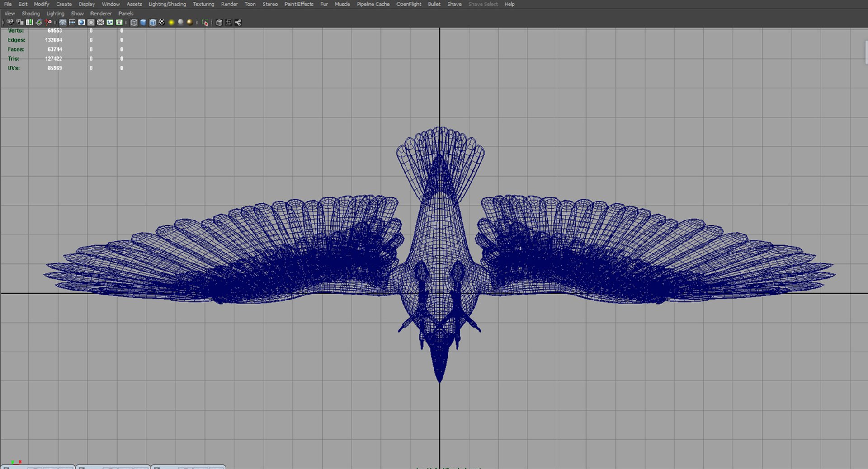Toggle the Field Chart display
Image resolution: width=868 pixels, height=469 pixels.
pyautogui.click(x=100, y=22)
